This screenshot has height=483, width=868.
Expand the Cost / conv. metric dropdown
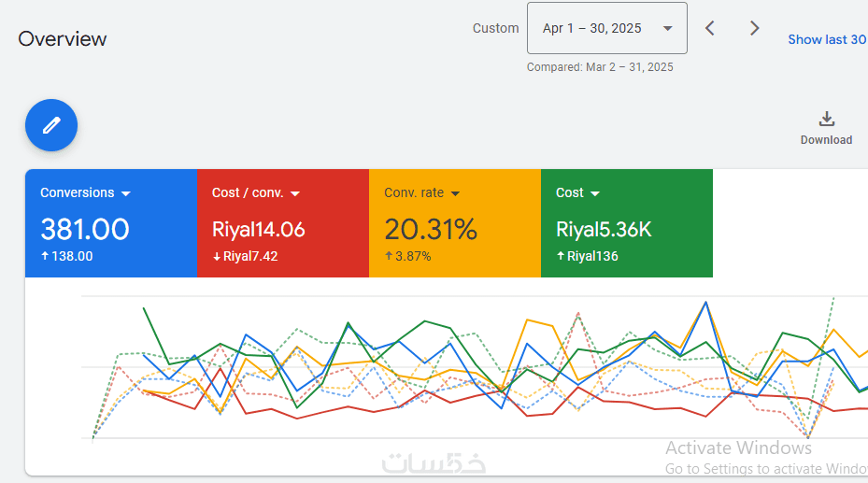295,193
